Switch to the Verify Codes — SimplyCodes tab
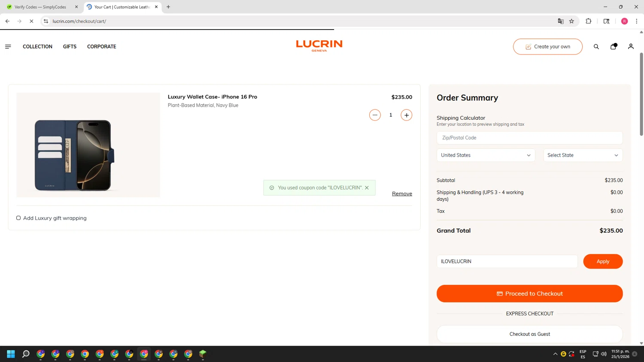 point(40,7)
